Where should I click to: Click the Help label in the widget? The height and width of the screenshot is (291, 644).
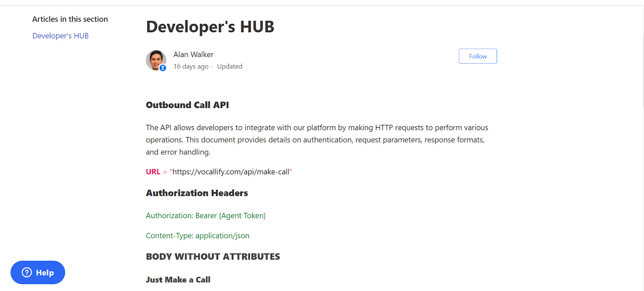pos(45,273)
